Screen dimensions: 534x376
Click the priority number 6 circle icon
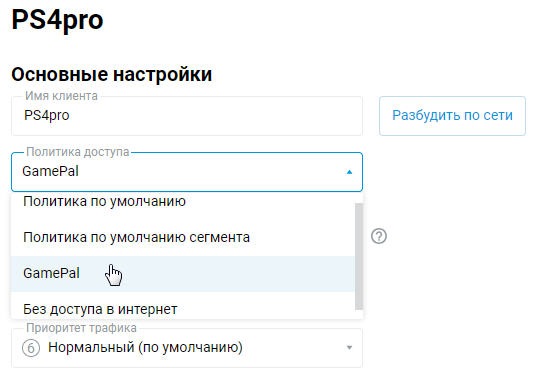(31, 348)
